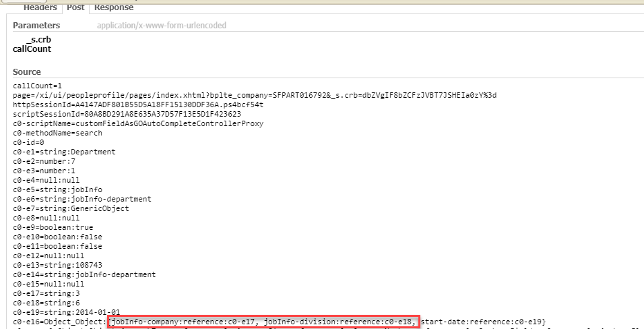Click the c0-e15=null:null line
This screenshot has width=644, height=329.
[49, 285]
